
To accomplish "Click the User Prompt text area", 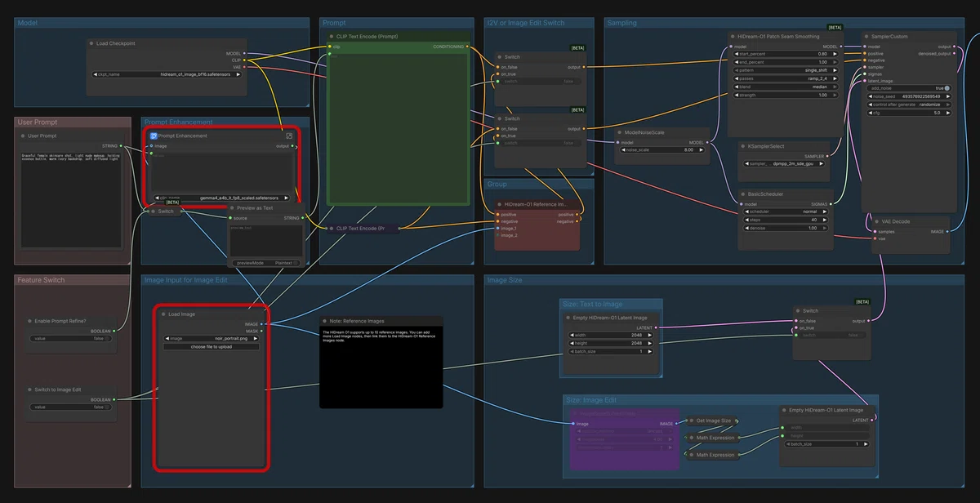I will click(x=72, y=198).
